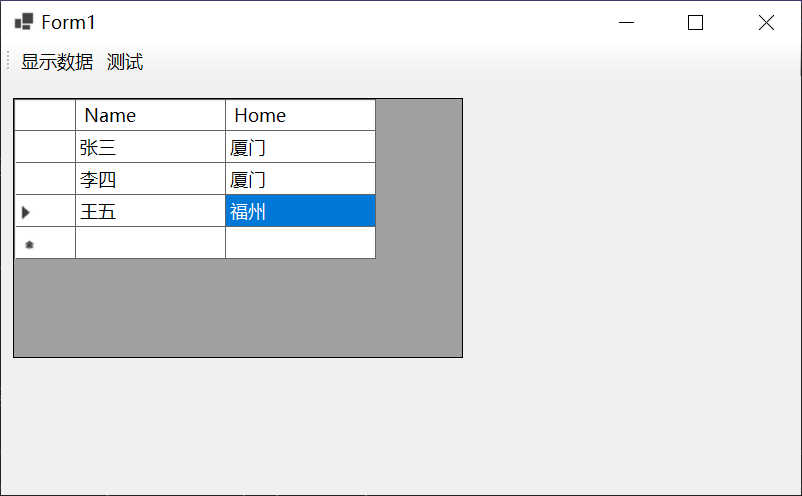This screenshot has width=802, height=496.
Task: Click the empty Home cell in new row
Action: click(300, 243)
